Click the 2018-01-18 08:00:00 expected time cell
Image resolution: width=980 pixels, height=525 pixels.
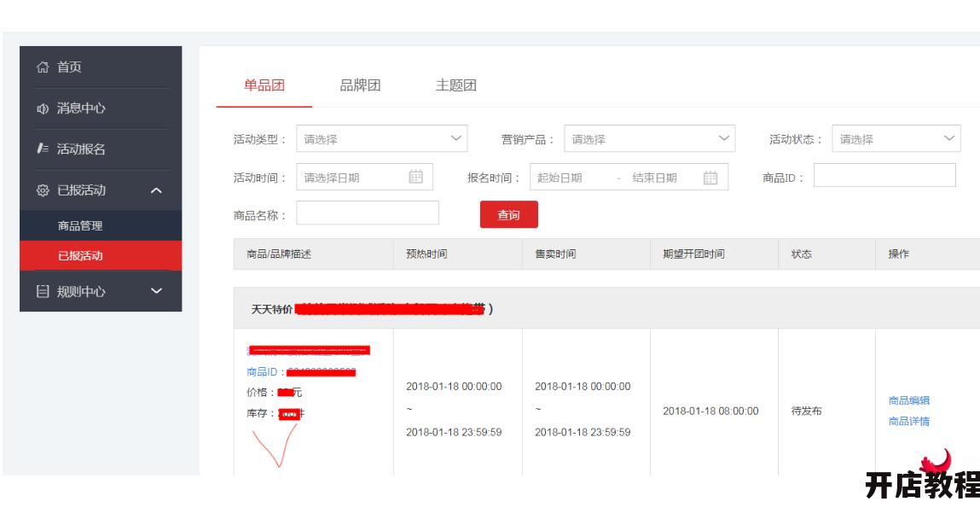(x=710, y=411)
